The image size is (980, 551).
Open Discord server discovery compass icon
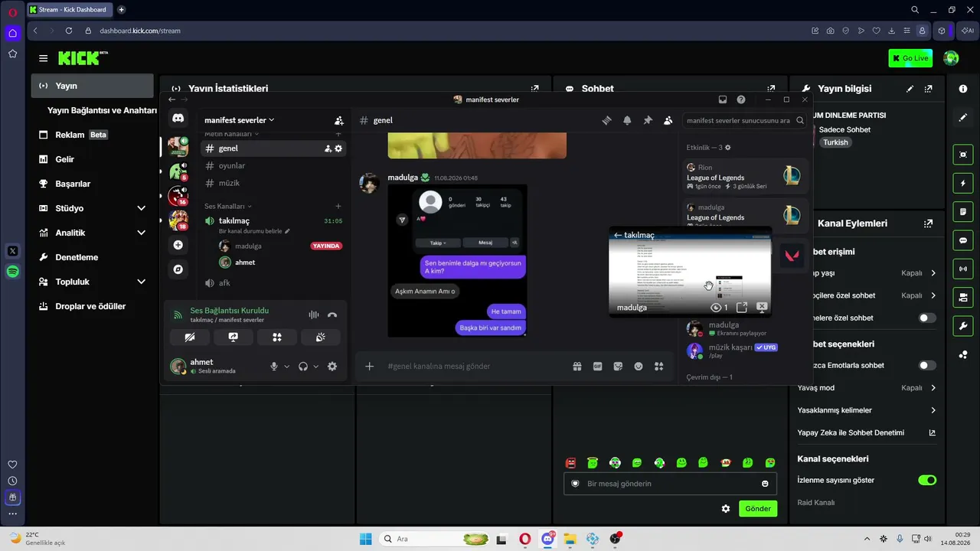pos(178,269)
